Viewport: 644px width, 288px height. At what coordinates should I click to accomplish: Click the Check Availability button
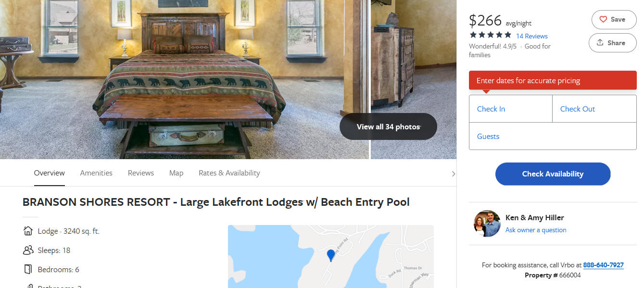553,174
